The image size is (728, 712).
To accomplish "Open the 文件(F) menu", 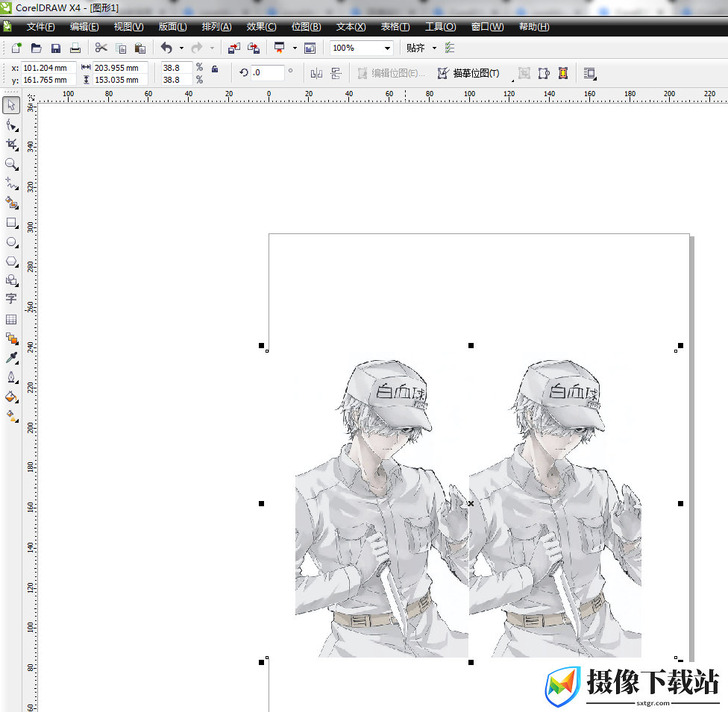I will click(x=40, y=27).
